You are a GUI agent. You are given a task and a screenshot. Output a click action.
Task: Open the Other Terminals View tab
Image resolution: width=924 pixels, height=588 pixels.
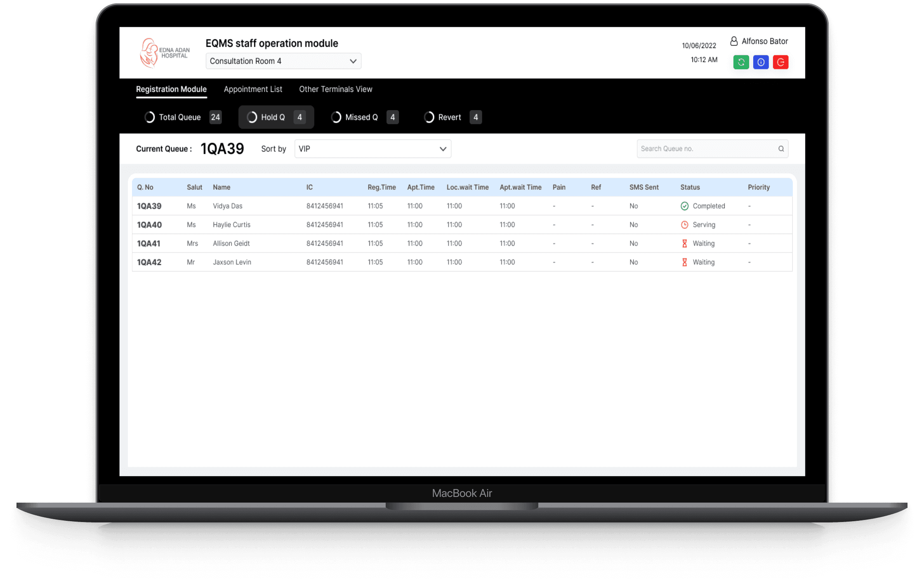coord(335,89)
